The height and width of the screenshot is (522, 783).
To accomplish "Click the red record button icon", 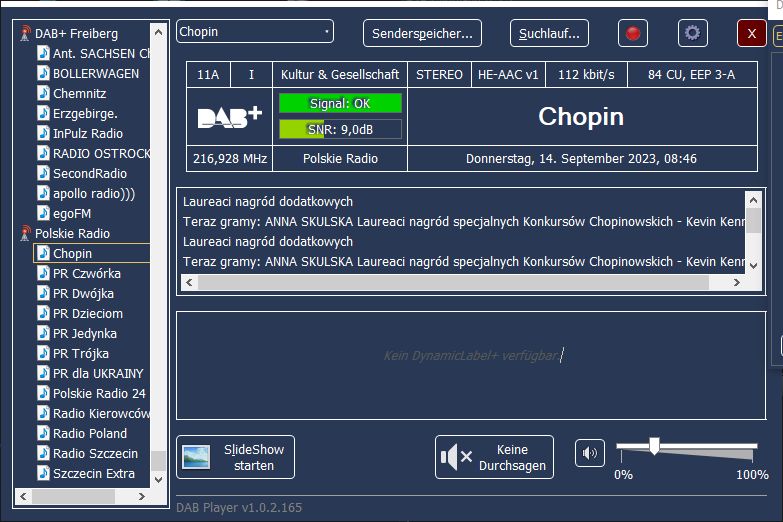I will [632, 33].
